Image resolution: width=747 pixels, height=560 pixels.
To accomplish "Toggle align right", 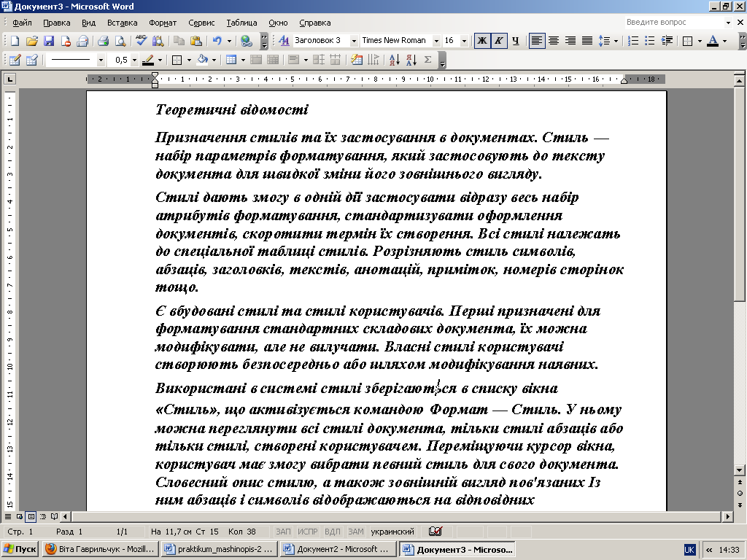I will click(570, 41).
